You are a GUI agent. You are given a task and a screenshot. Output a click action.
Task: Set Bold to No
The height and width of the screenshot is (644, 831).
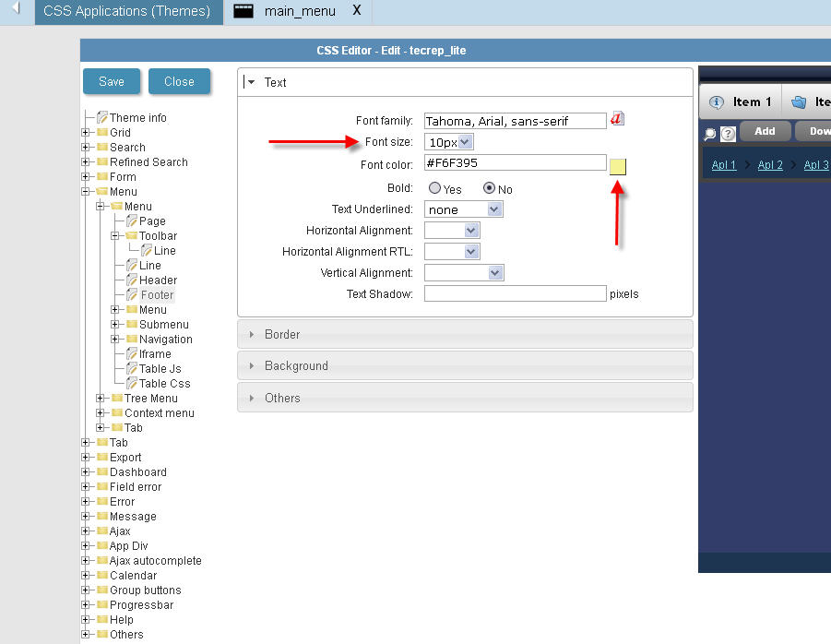(489, 188)
